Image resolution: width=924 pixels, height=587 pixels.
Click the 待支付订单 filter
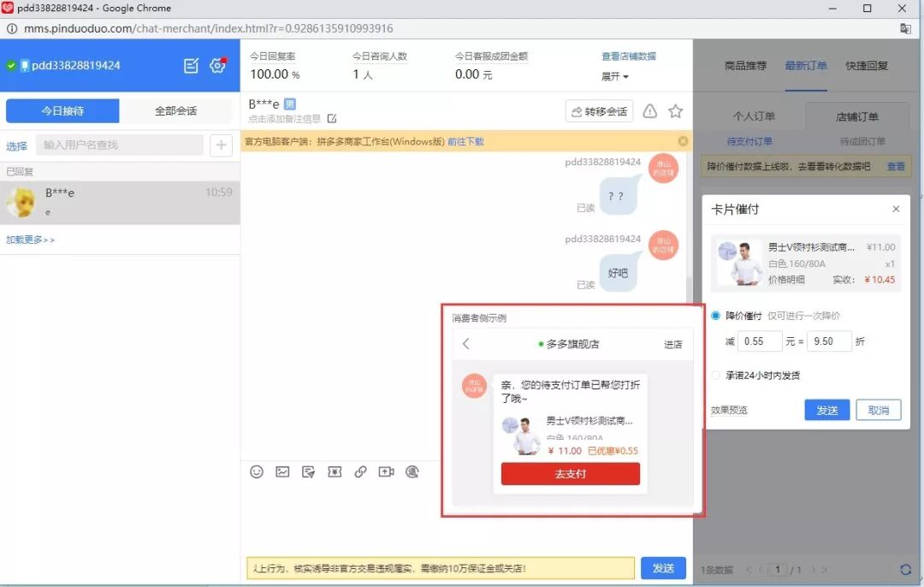coord(749,141)
